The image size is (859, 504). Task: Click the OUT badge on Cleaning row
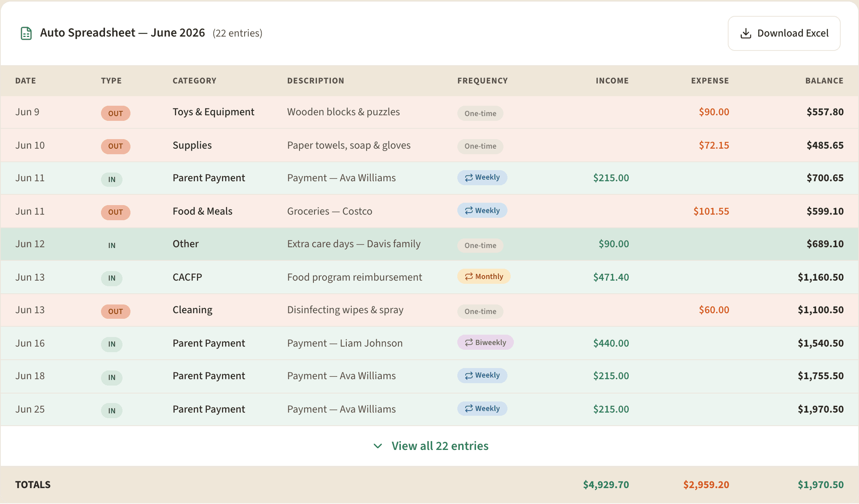point(116,311)
